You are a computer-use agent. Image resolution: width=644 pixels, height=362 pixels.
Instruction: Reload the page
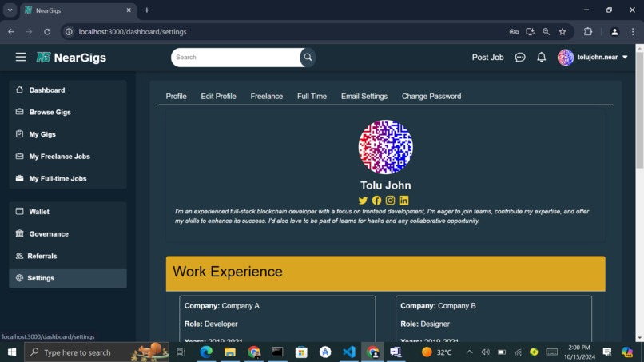coord(47,32)
